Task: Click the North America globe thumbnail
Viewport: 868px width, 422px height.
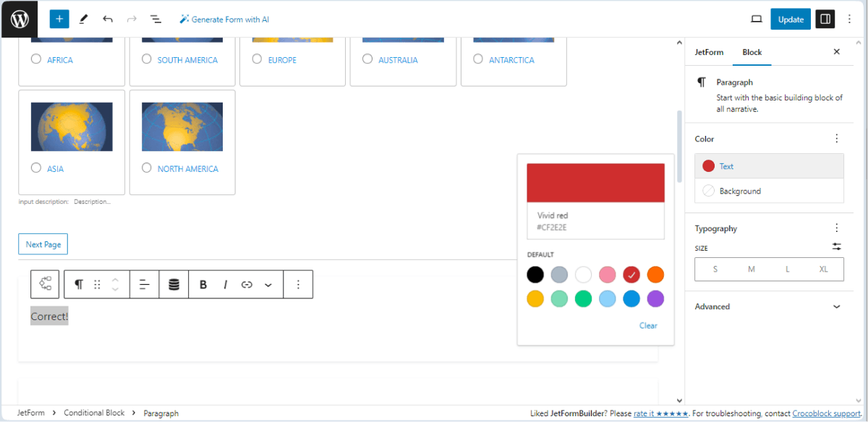Action: click(x=182, y=126)
